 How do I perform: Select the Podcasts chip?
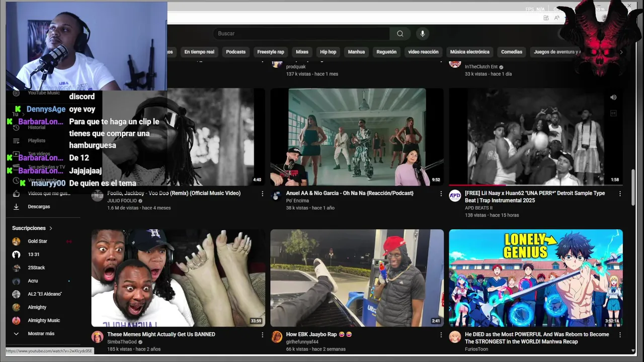coord(235,52)
